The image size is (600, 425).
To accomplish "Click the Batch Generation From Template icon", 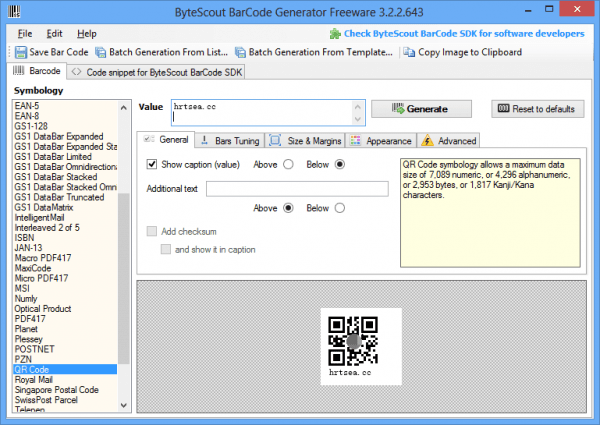I will tap(240, 52).
